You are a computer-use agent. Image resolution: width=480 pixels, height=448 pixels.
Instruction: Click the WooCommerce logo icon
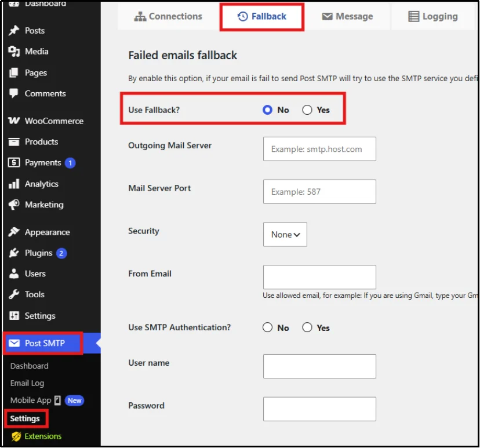click(x=14, y=121)
